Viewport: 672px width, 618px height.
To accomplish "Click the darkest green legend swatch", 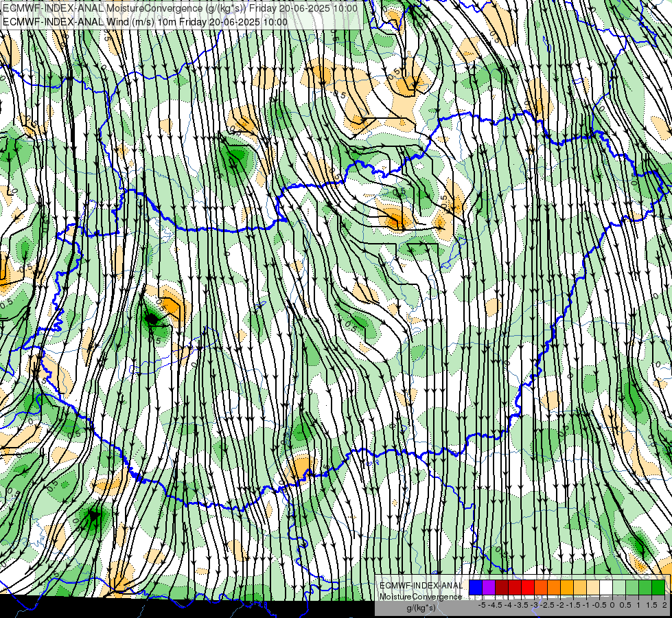I will [x=658, y=587].
